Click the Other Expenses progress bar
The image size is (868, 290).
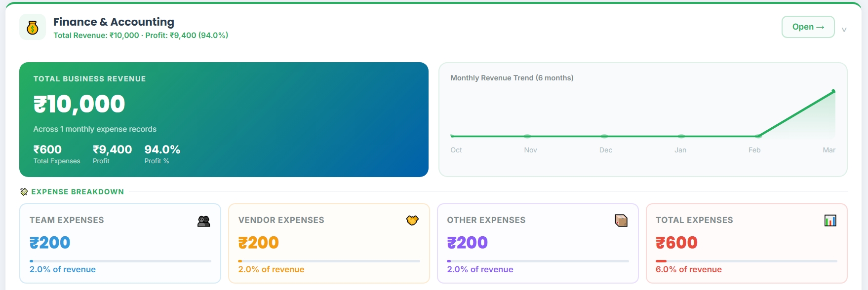click(x=538, y=261)
